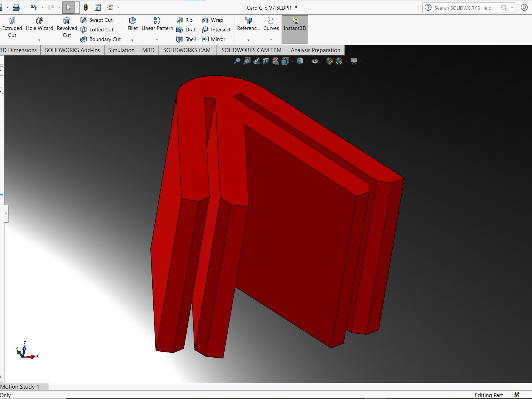Click the Rebuild traffic light icon
This screenshot has width=532, height=399.
[86, 7]
